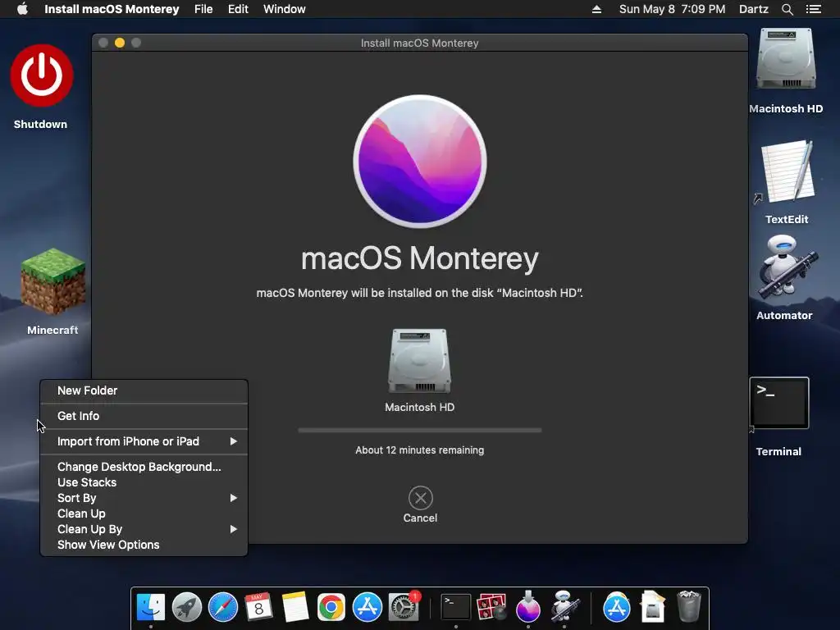Click the Dartz user name in menu bar
The image size is (840, 630).
(754, 9)
